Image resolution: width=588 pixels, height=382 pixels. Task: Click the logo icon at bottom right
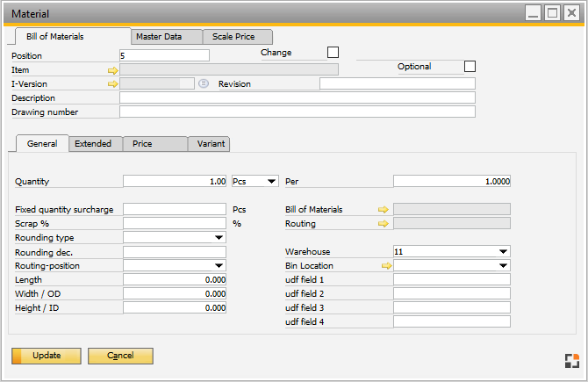pyautogui.click(x=571, y=360)
